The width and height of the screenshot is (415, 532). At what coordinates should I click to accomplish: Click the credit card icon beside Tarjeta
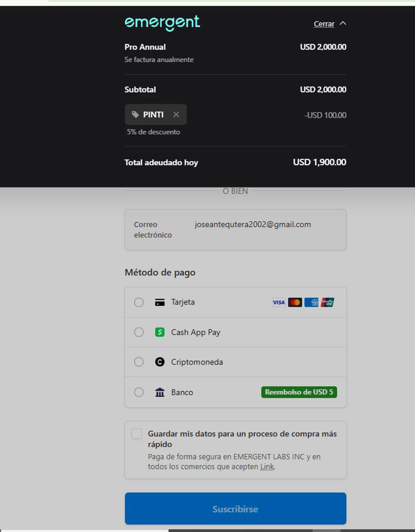point(160,302)
